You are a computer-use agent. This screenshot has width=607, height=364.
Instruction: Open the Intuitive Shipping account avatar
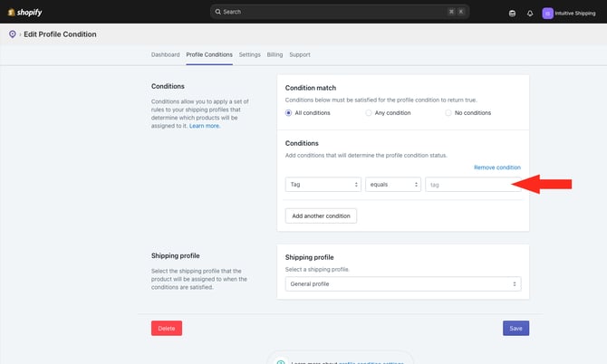(x=547, y=14)
